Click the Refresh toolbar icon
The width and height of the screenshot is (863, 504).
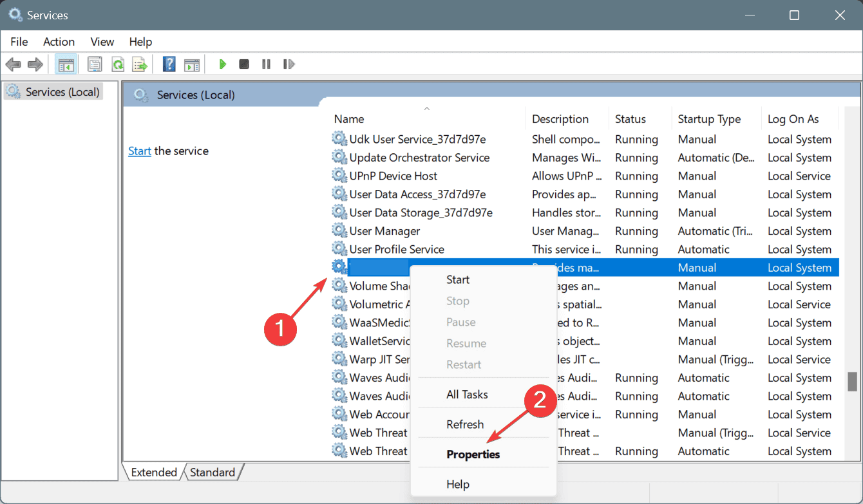117,64
